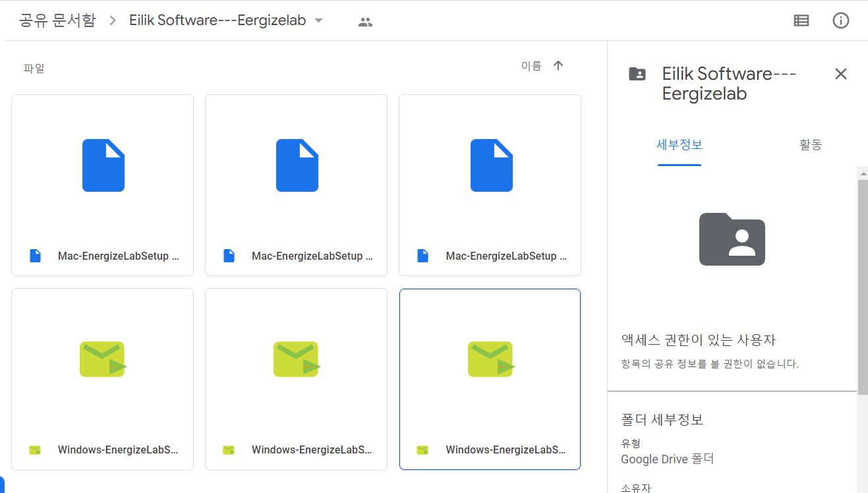Close the Eilik Software details panel

point(841,74)
